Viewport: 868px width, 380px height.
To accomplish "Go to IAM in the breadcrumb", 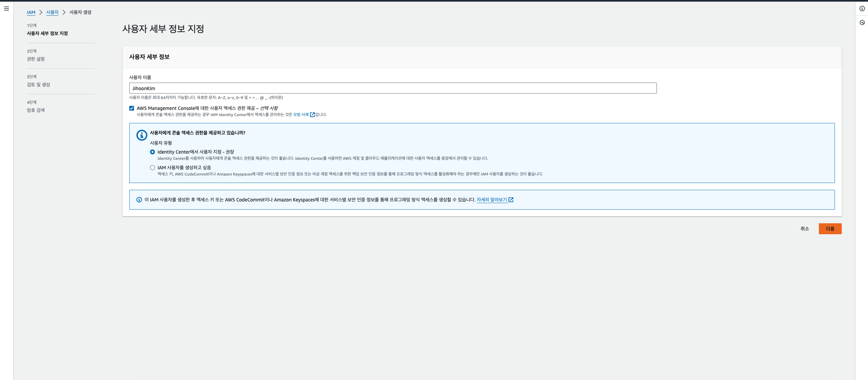I will click(x=31, y=12).
